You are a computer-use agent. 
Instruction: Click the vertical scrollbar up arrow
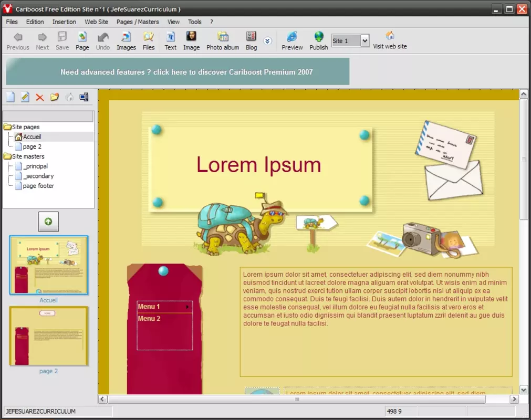coord(524,94)
